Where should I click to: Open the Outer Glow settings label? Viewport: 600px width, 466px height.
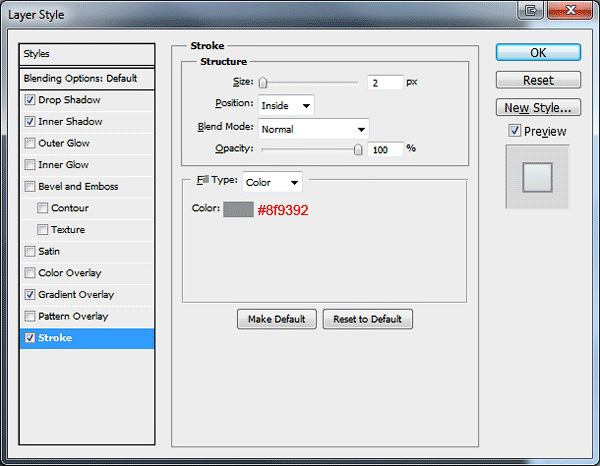[x=64, y=143]
